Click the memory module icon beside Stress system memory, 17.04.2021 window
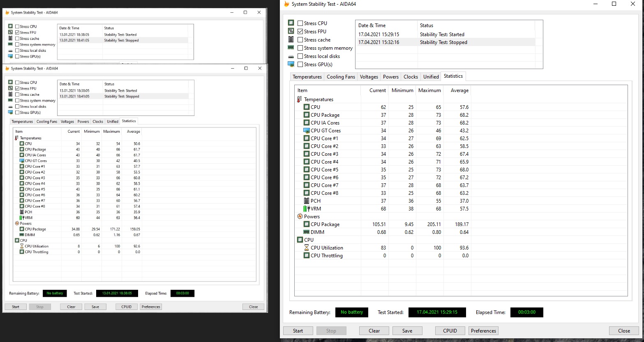 (x=291, y=48)
